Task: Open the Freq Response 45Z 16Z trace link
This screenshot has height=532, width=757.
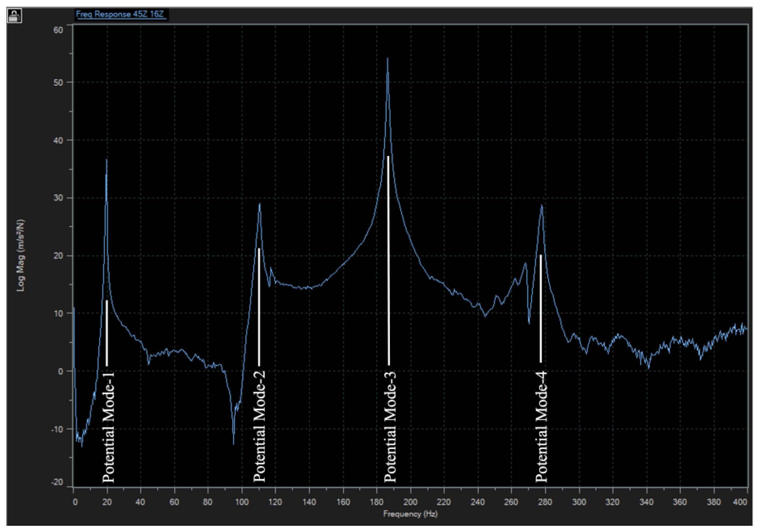Action: tap(120, 15)
